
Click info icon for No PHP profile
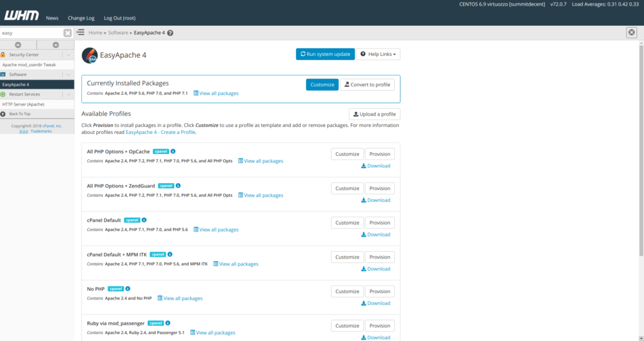click(128, 289)
